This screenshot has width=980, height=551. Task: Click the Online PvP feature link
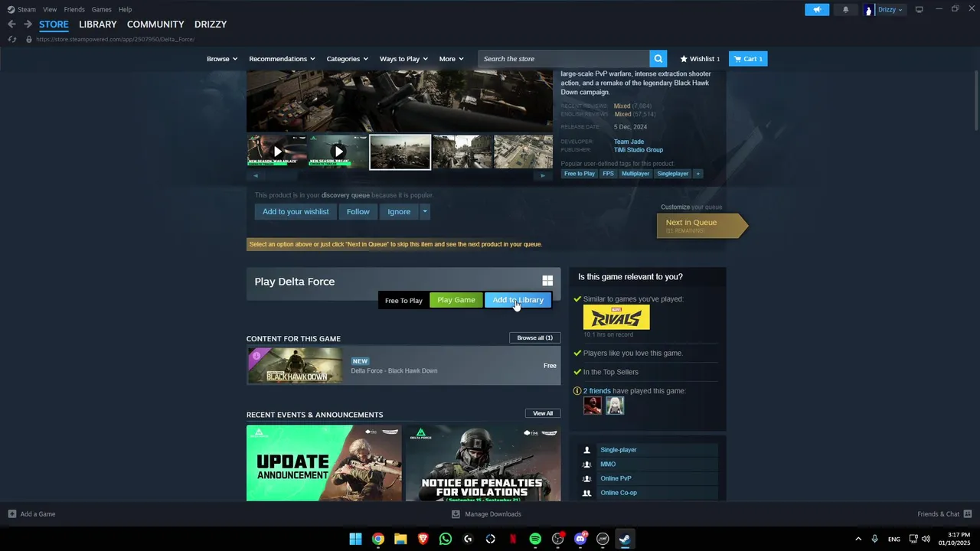click(616, 478)
